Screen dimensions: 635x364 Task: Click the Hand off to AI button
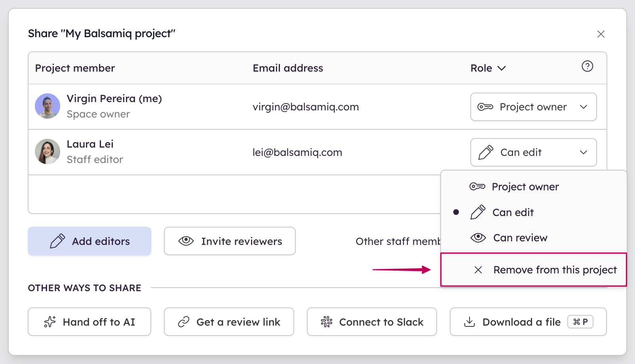tap(89, 322)
